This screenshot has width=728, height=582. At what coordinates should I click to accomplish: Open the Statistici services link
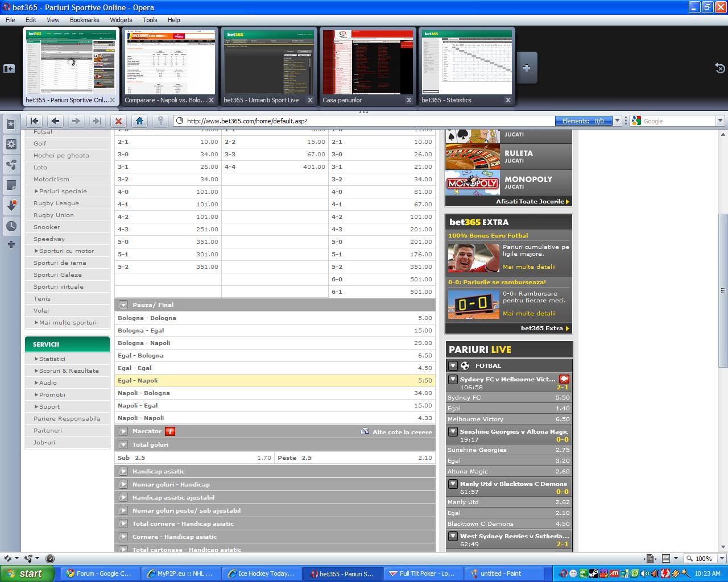52,359
